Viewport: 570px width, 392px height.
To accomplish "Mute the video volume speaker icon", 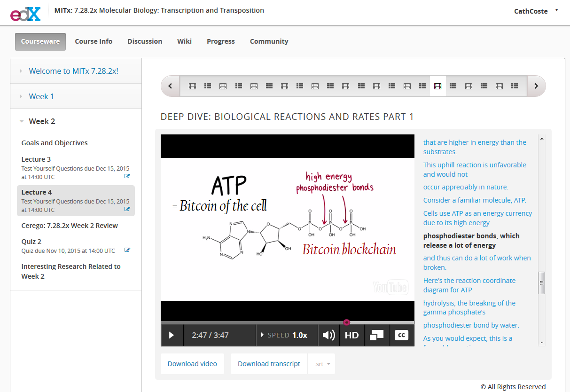I will pos(328,335).
